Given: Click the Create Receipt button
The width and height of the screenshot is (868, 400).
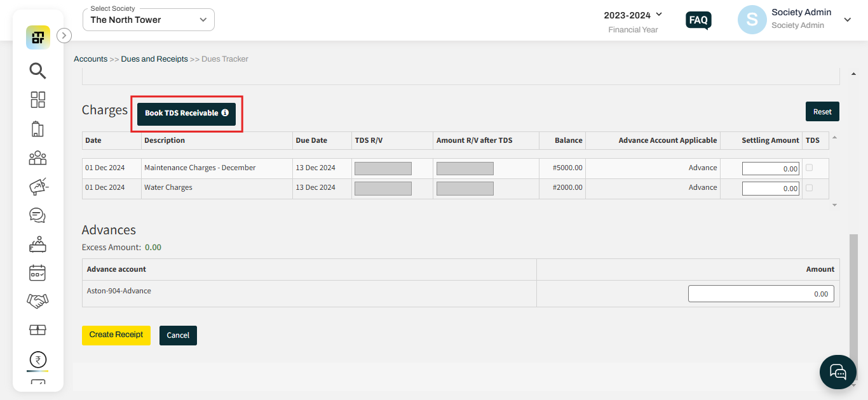Looking at the screenshot, I should click(116, 335).
